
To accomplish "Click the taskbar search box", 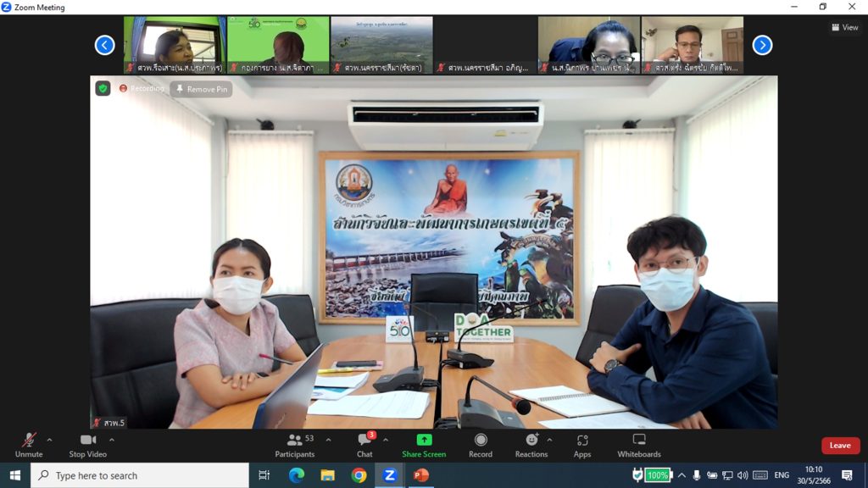I will click(140, 475).
